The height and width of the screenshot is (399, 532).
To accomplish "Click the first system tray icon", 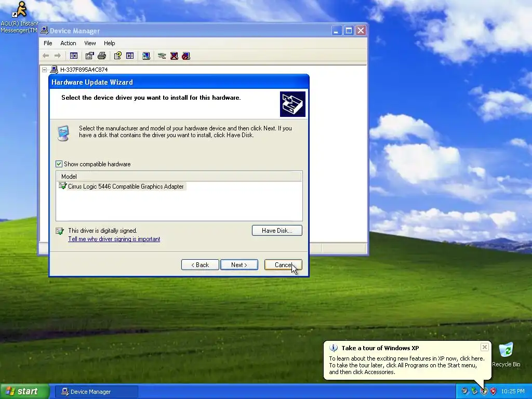I will click(x=464, y=391).
